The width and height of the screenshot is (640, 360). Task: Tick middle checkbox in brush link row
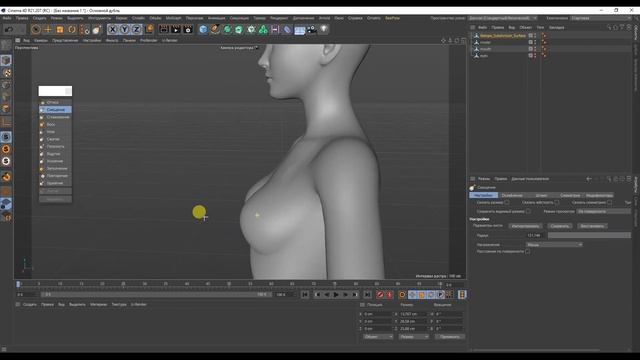click(x=557, y=202)
